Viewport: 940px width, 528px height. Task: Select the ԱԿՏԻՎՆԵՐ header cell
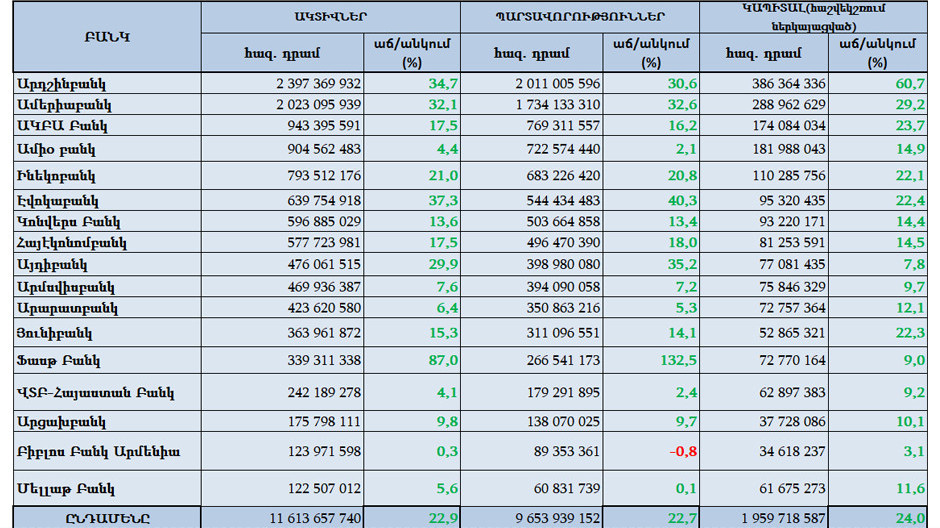331,17
